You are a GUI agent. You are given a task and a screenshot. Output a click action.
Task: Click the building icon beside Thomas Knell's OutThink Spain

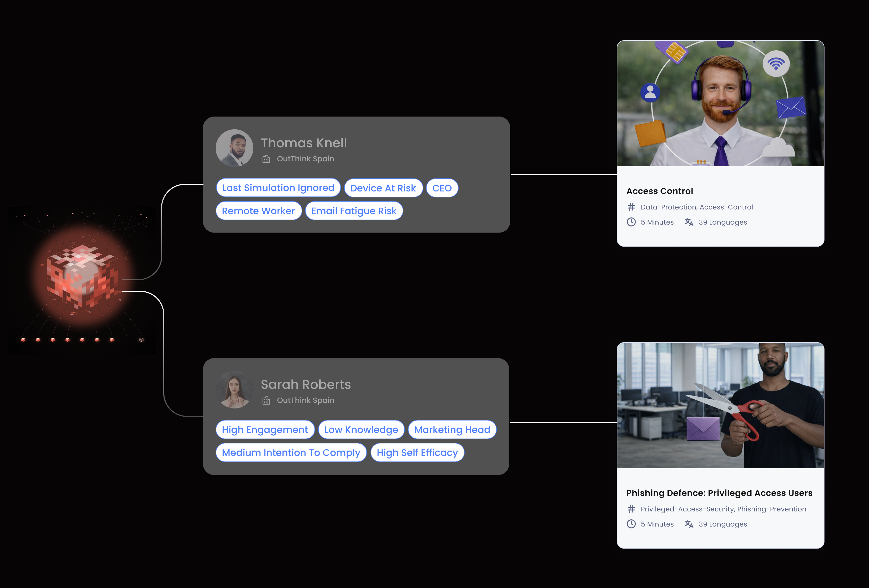point(266,159)
